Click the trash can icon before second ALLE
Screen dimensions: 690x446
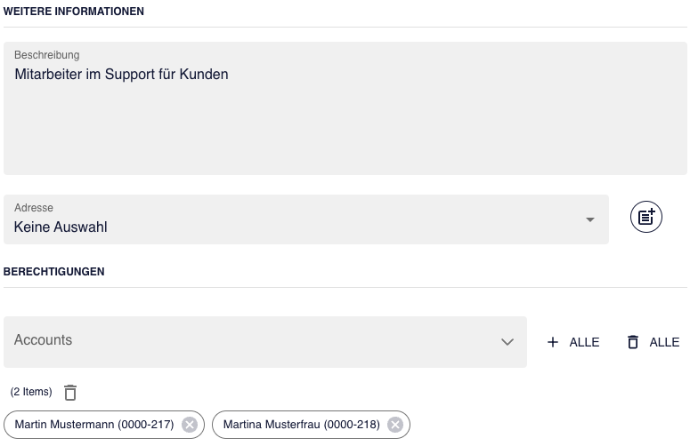[x=633, y=342]
